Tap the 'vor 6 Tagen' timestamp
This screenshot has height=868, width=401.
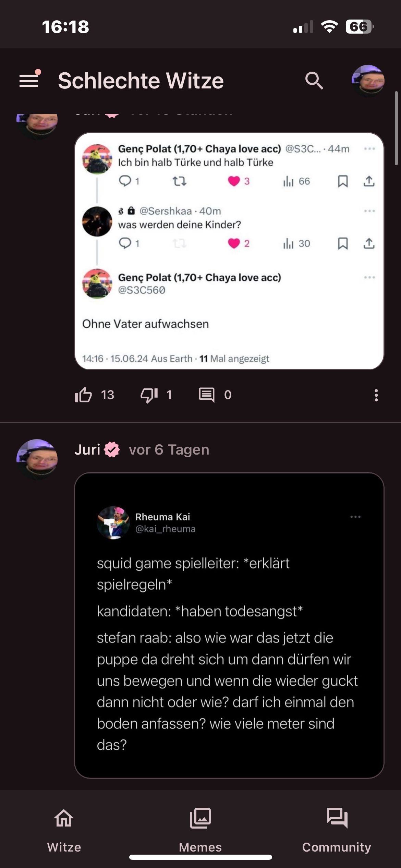coord(169,449)
